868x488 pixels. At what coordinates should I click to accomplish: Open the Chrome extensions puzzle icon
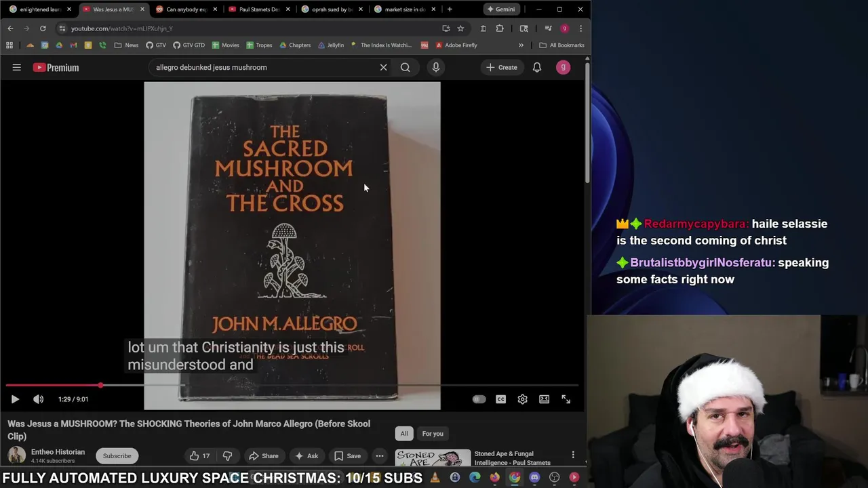500,28
